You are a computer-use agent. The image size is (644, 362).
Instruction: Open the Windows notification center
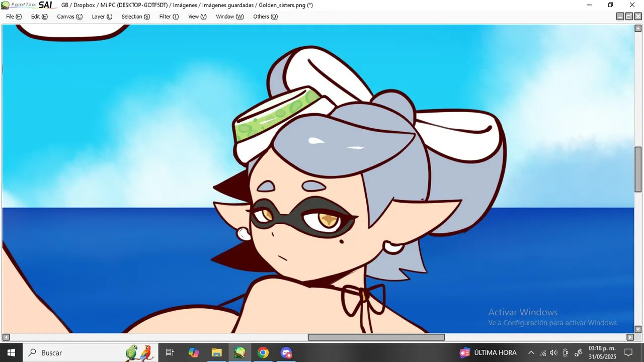tap(628, 352)
